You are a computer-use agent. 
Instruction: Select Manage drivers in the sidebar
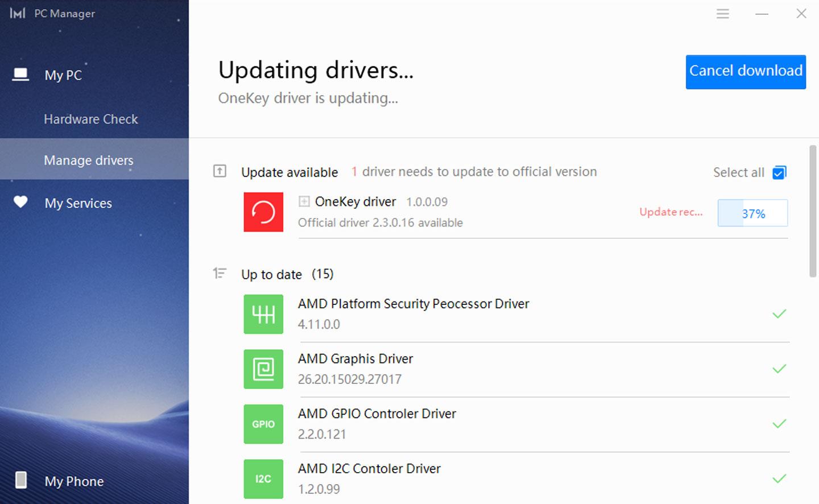pos(88,160)
